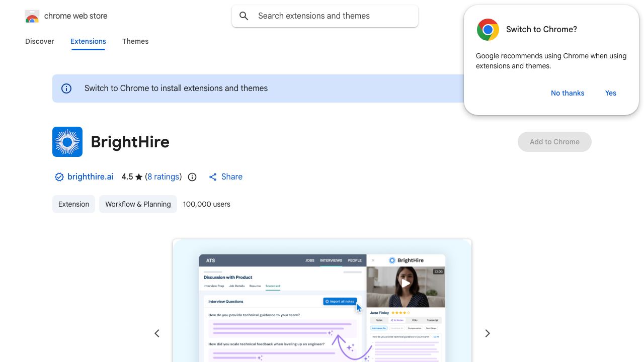Click the Extension category chip
This screenshot has height=362, width=644.
(73, 204)
